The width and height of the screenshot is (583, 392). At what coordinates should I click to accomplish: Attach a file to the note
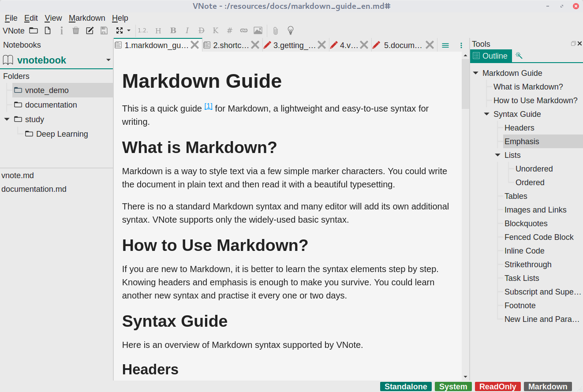[x=276, y=30]
